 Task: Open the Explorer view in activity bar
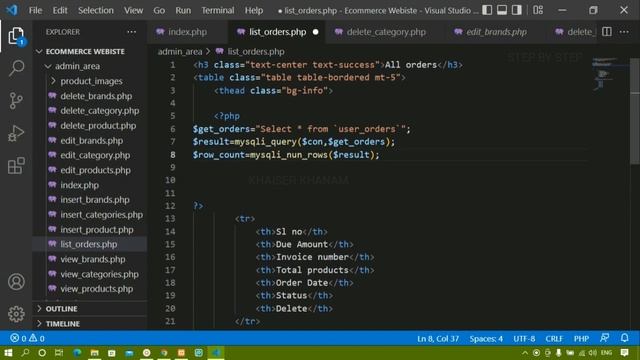point(16,36)
